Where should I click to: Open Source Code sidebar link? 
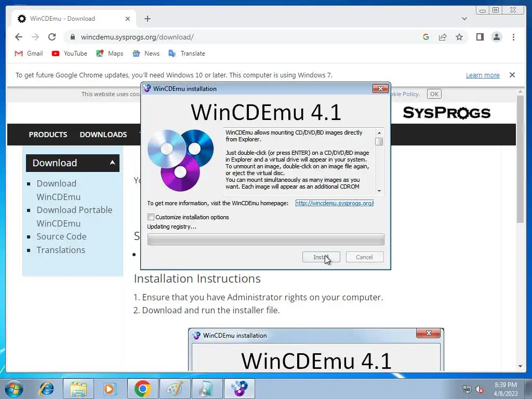(61, 236)
